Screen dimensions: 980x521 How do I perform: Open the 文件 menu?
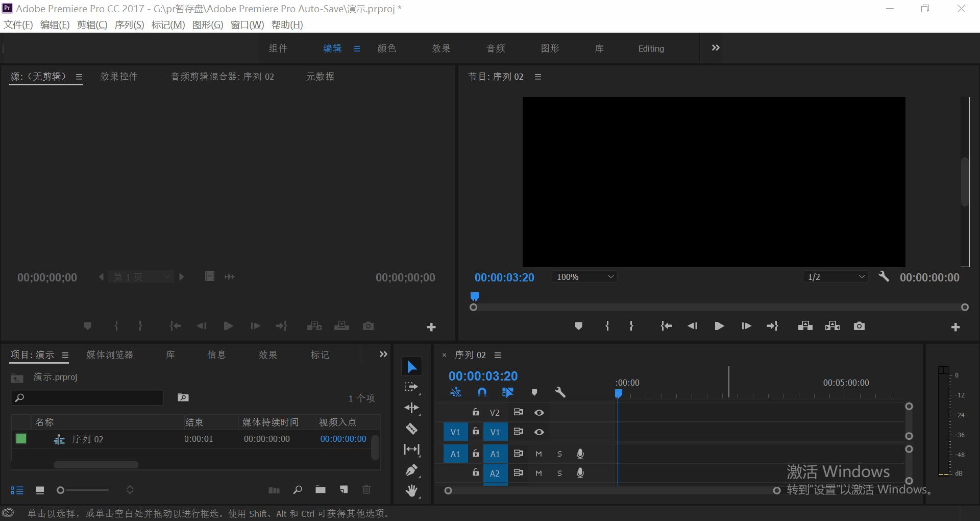(17, 25)
